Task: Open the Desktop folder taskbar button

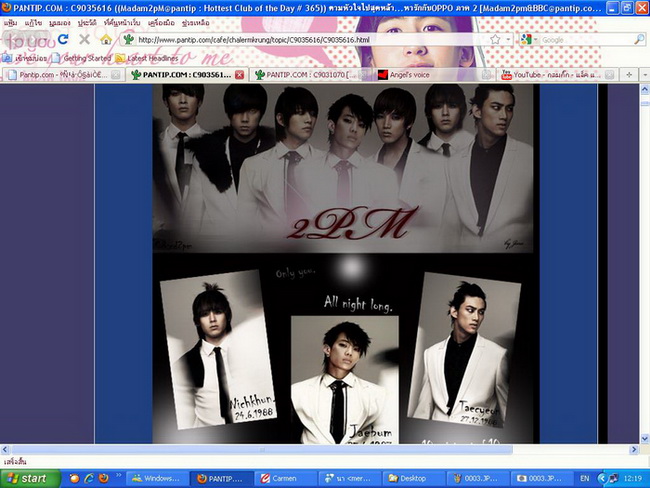Action: tap(415, 478)
